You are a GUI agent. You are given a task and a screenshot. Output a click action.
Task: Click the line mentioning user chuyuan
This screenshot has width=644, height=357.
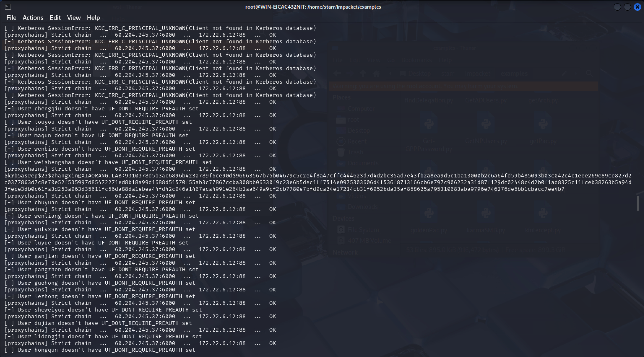tap(100, 202)
